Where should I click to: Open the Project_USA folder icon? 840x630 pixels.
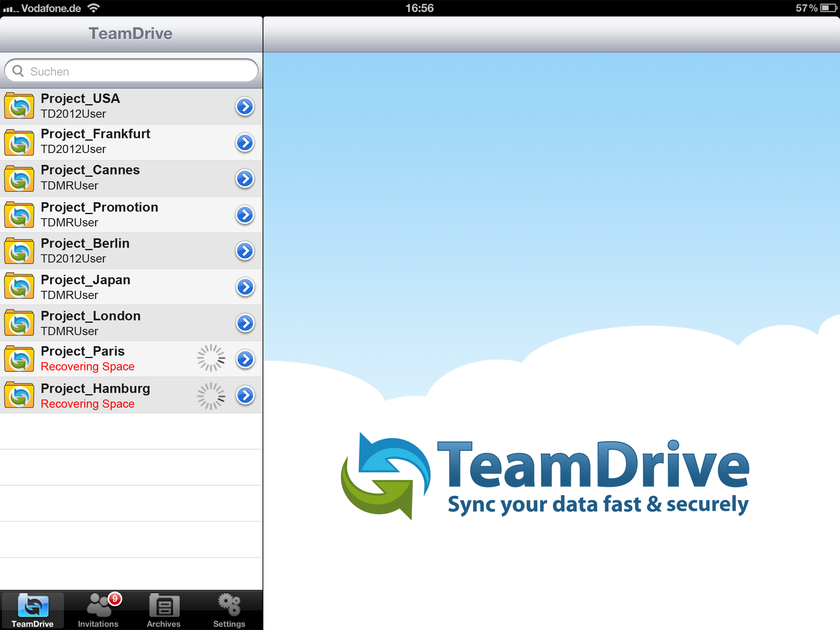click(x=19, y=106)
